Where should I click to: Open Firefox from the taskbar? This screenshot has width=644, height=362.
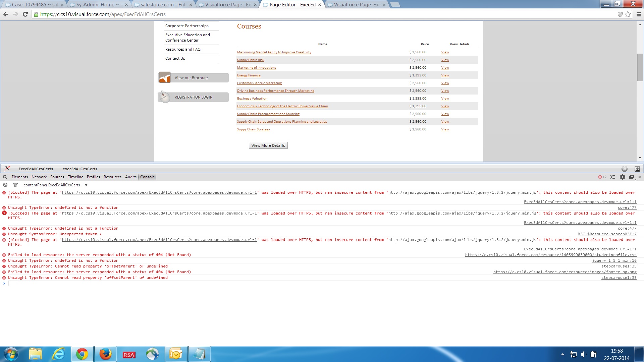click(105, 354)
